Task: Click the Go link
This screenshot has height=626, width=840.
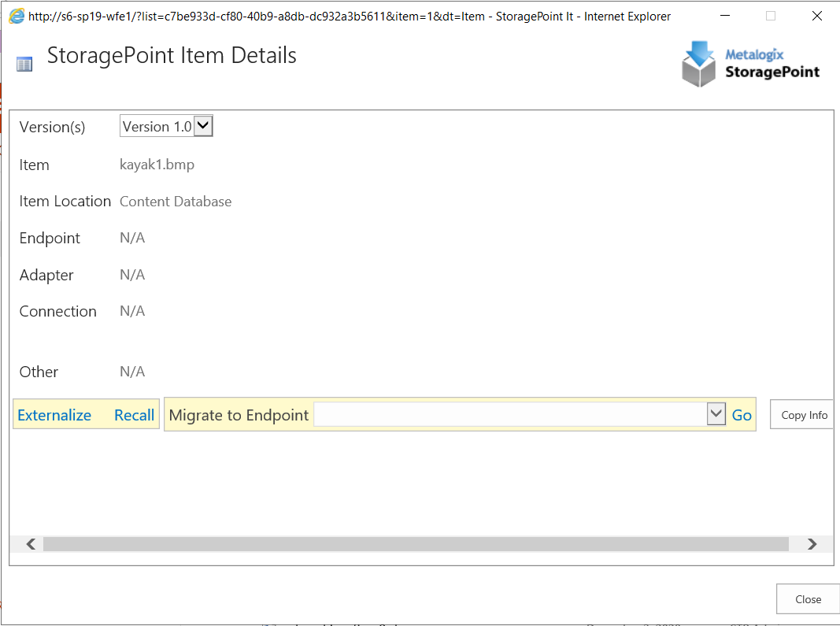Action: pos(742,415)
